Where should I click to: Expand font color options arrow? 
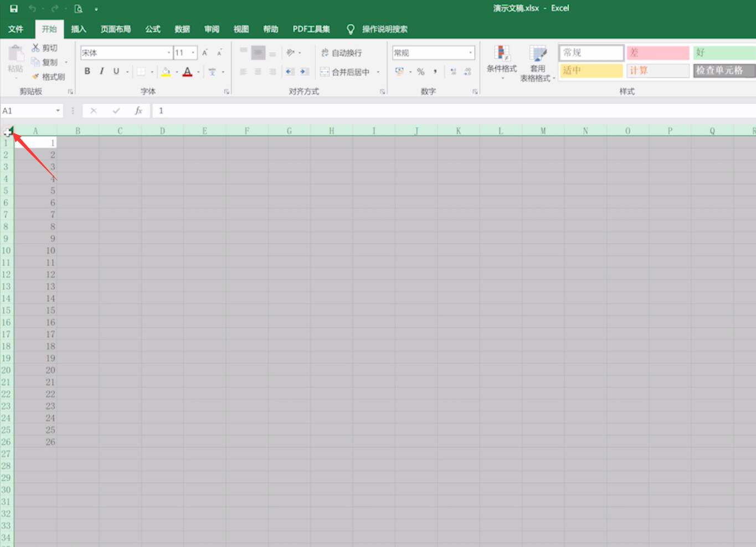[198, 71]
